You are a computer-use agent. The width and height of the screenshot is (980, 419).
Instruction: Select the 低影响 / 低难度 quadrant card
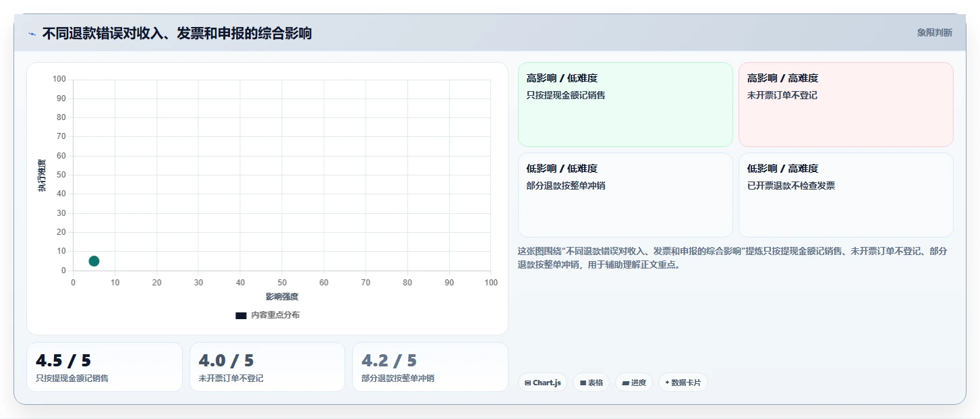[625, 195]
